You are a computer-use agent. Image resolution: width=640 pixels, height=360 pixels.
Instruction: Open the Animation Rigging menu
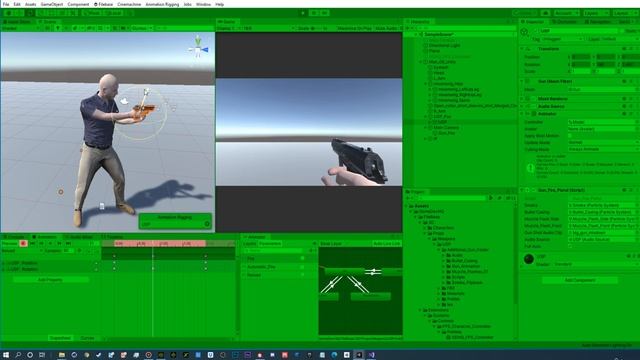tap(162, 4)
